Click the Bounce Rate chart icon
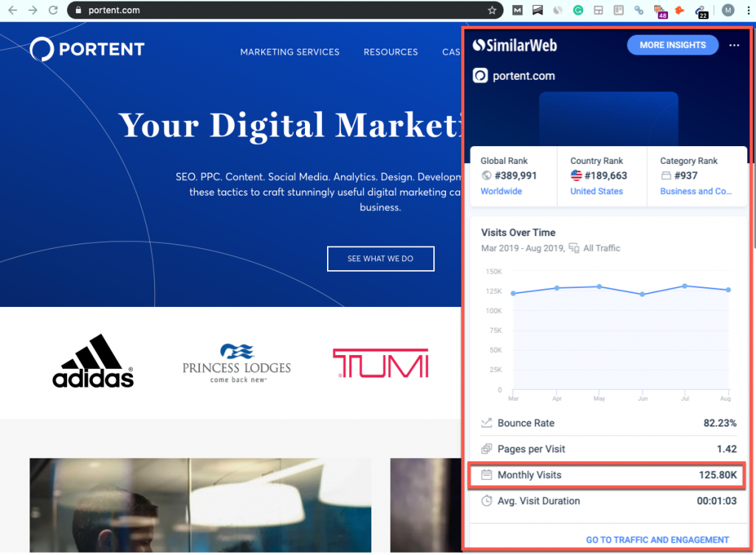 pyautogui.click(x=487, y=422)
